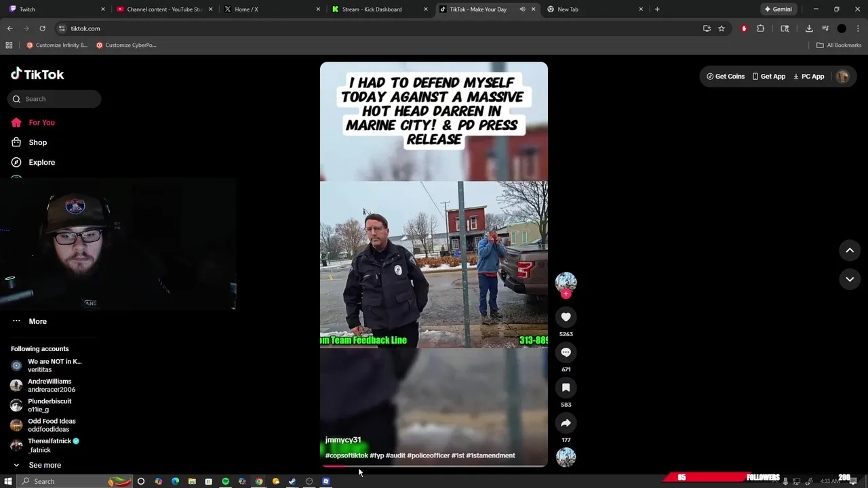868x488 pixels.
Task: Open the spinning sound disc below the share icon
Action: [x=566, y=457]
